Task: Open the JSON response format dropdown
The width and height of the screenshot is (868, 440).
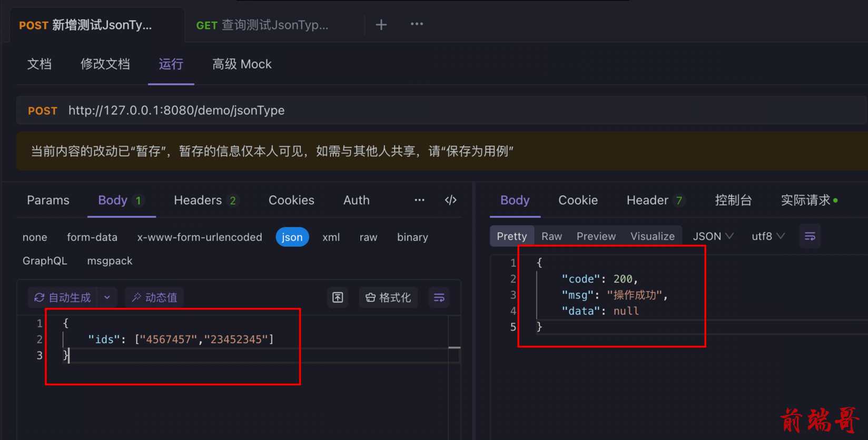Action: click(x=713, y=236)
